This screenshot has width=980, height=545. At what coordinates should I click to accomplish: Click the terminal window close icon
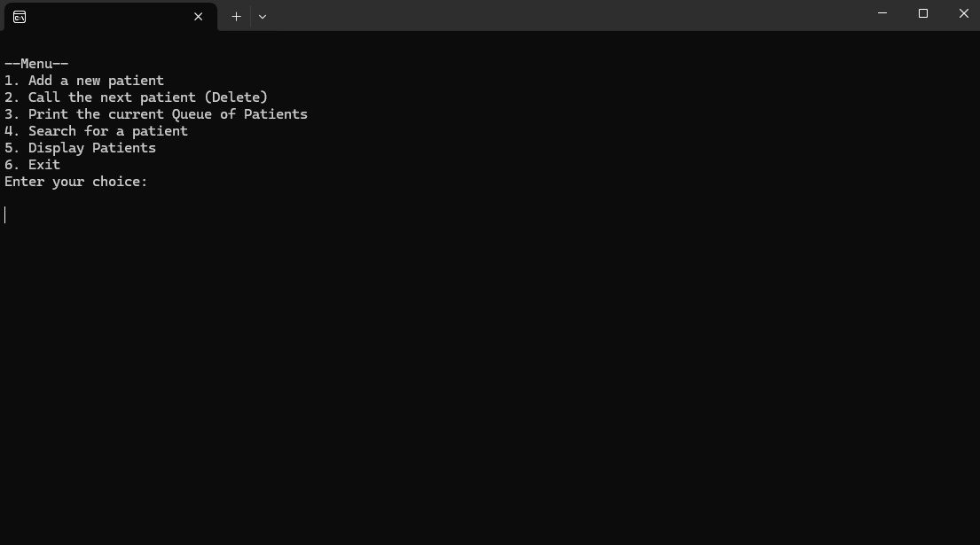[x=963, y=13]
